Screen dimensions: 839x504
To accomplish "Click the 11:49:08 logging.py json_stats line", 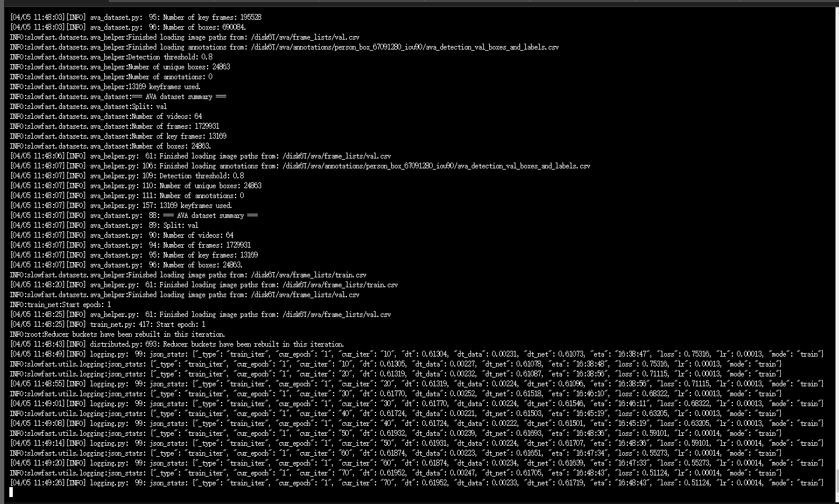I will click(x=417, y=424).
